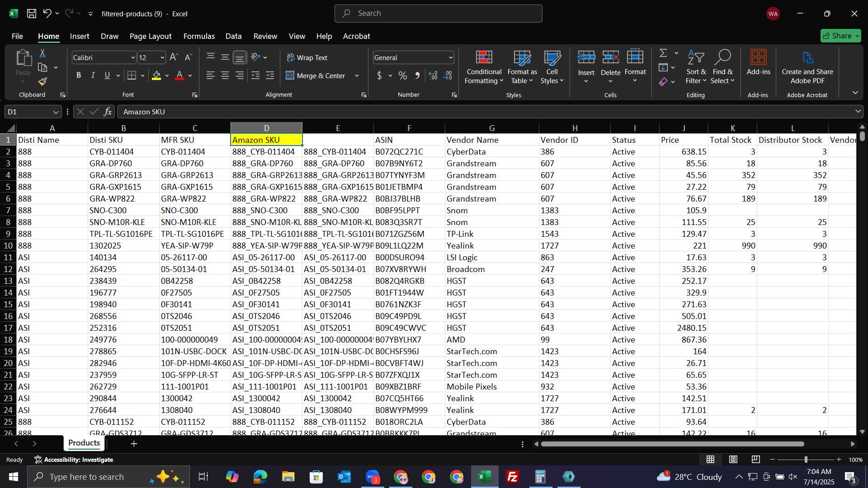
Task: Open the File menu
Action: pos(17,36)
